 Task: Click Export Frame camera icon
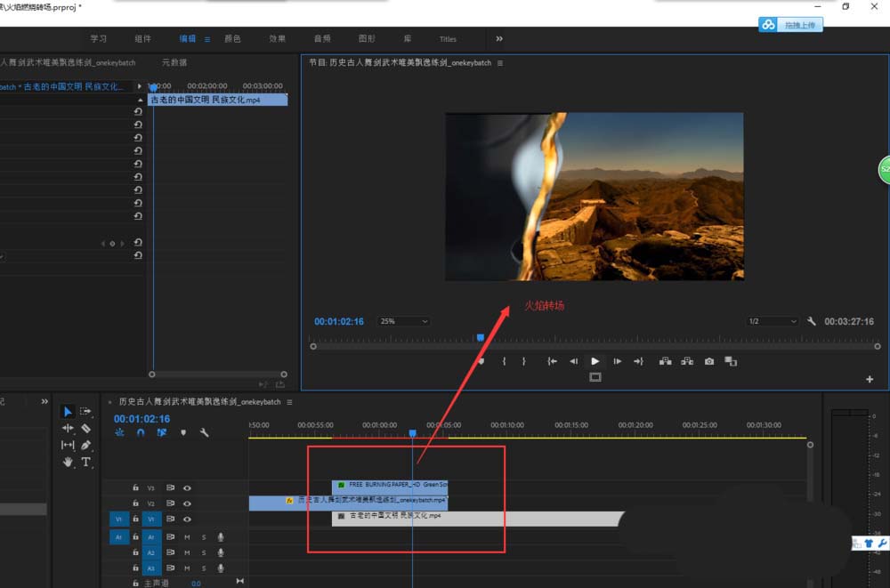point(709,361)
